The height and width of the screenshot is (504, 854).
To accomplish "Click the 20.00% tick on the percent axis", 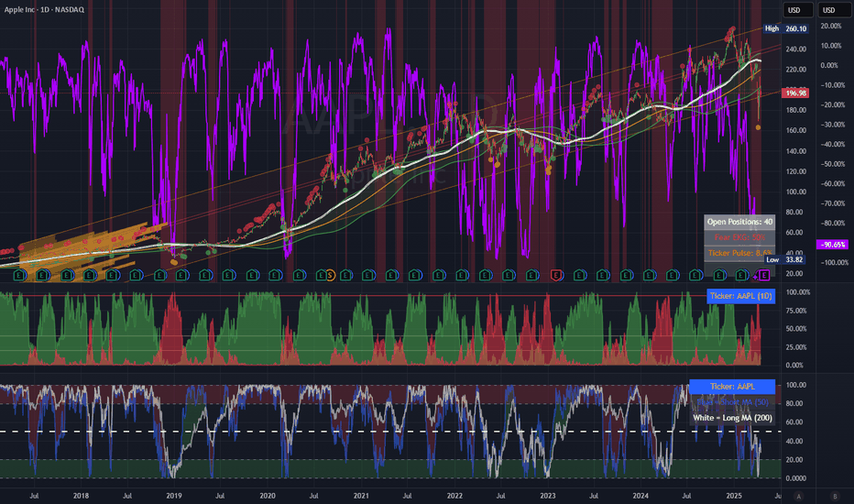I will (x=831, y=27).
